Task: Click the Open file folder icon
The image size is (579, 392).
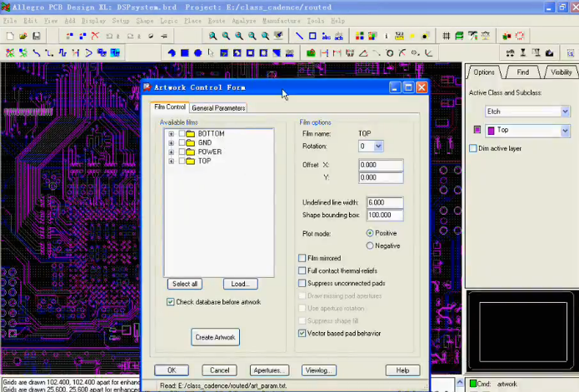Action: [x=22, y=36]
